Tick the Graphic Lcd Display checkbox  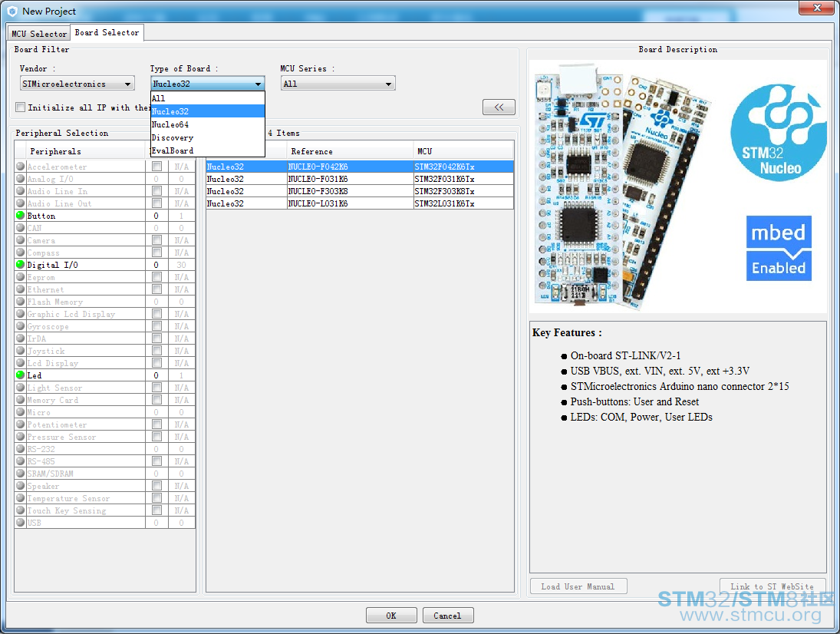point(156,313)
